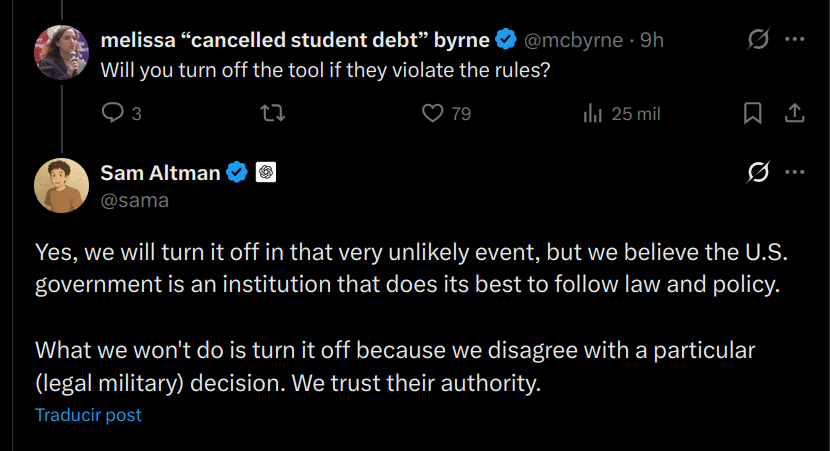
Task: View analytics showing 25 mil views
Action: (x=592, y=113)
